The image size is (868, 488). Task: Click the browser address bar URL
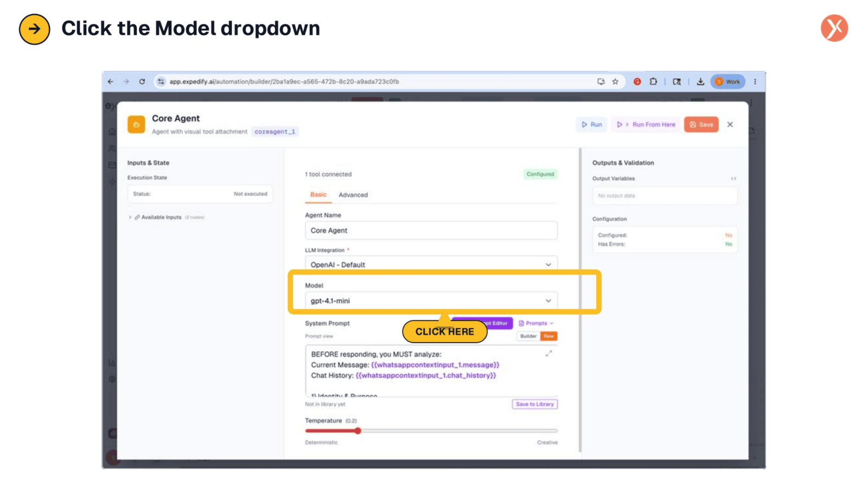coord(284,81)
